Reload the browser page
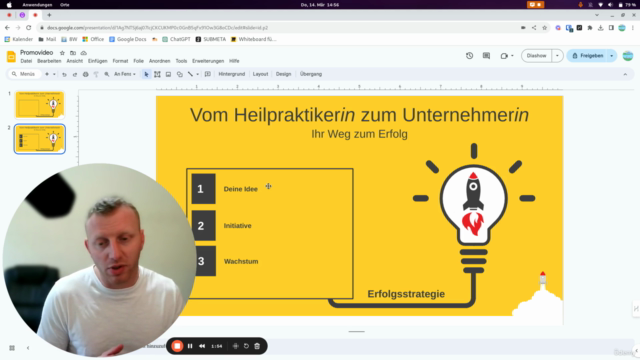This screenshot has height=360, width=640. (29, 28)
